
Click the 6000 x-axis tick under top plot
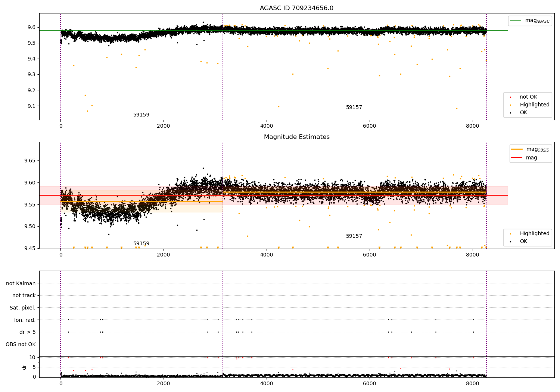click(370, 126)
